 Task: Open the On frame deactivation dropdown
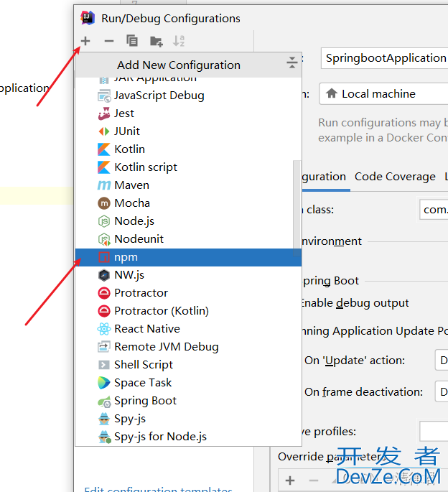pyautogui.click(x=442, y=391)
